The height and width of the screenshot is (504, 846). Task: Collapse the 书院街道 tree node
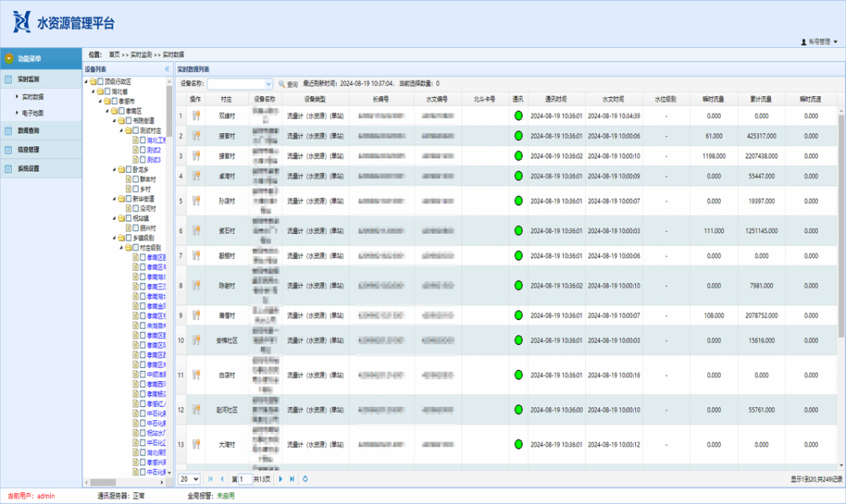pyautogui.click(x=114, y=121)
